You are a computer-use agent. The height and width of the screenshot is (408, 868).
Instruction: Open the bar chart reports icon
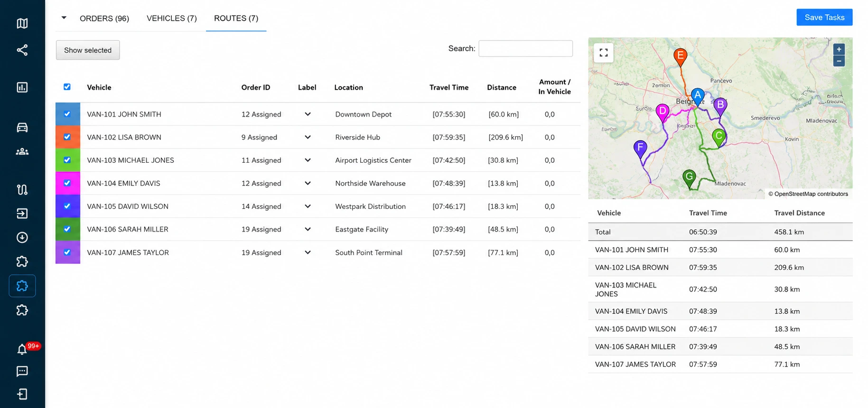tap(22, 87)
